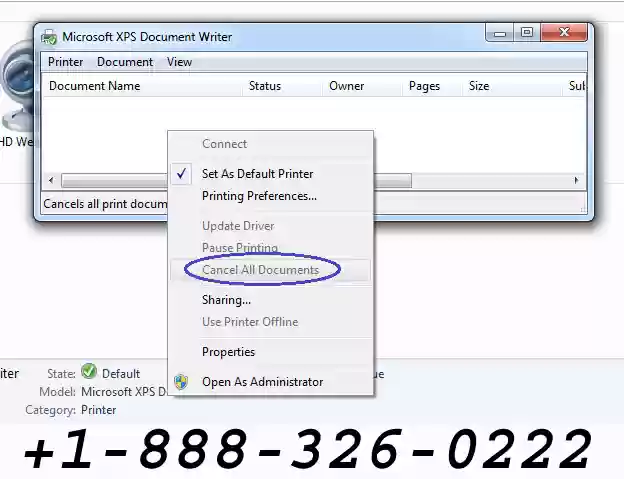Screen dimensions: 624x479
Task: Sort by Document Name column header
Action: [142, 86]
